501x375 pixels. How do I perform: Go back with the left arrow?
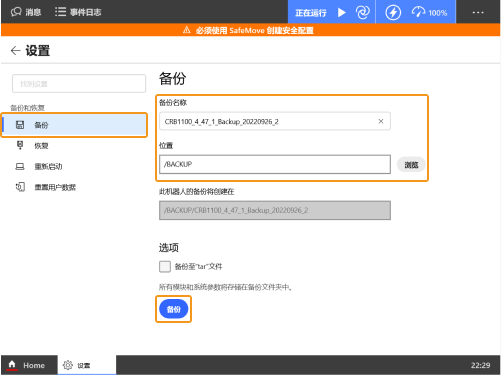15,51
